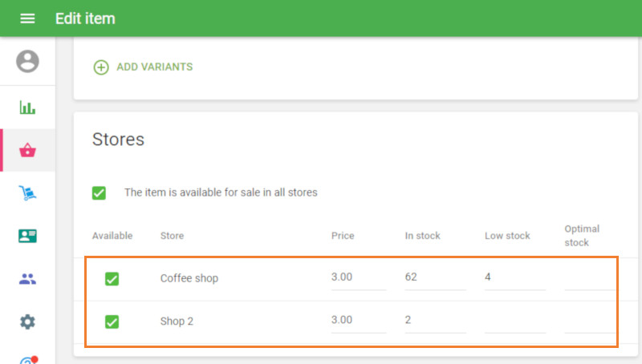Click the plus circle icon beside Add Variants
Viewport: 642px width, 364px height.
[101, 67]
